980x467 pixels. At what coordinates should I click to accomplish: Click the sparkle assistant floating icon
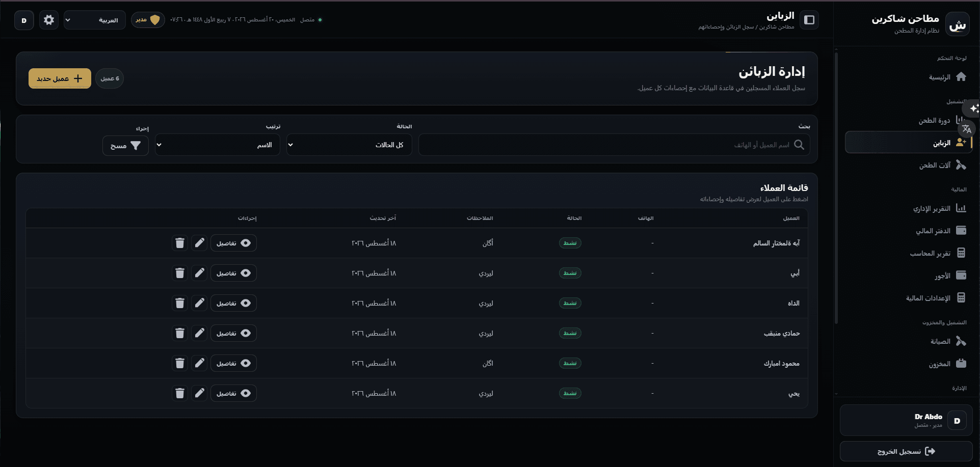tap(973, 108)
